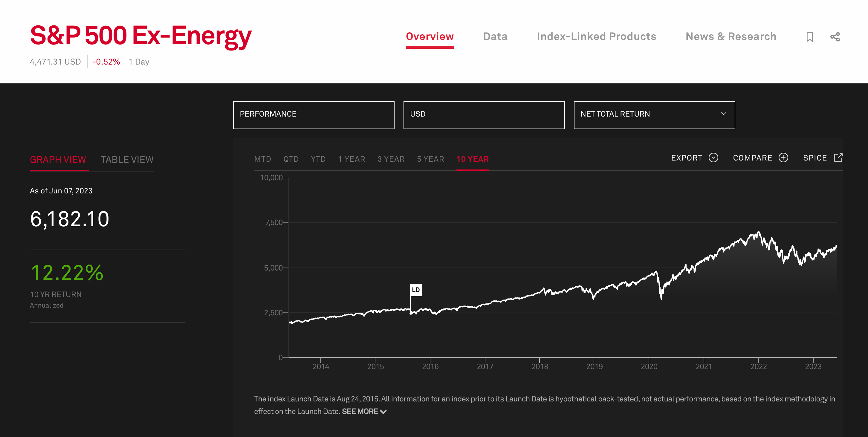Click the -0.52% daily change
This screenshot has height=437, width=868.
[x=106, y=62]
